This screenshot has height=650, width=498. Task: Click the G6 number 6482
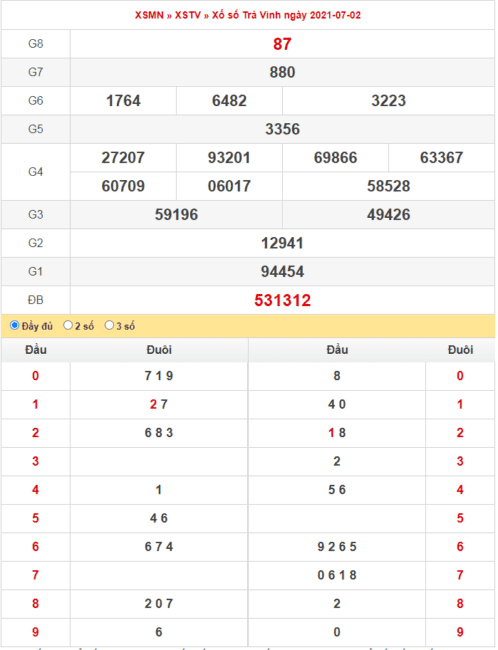tap(229, 101)
